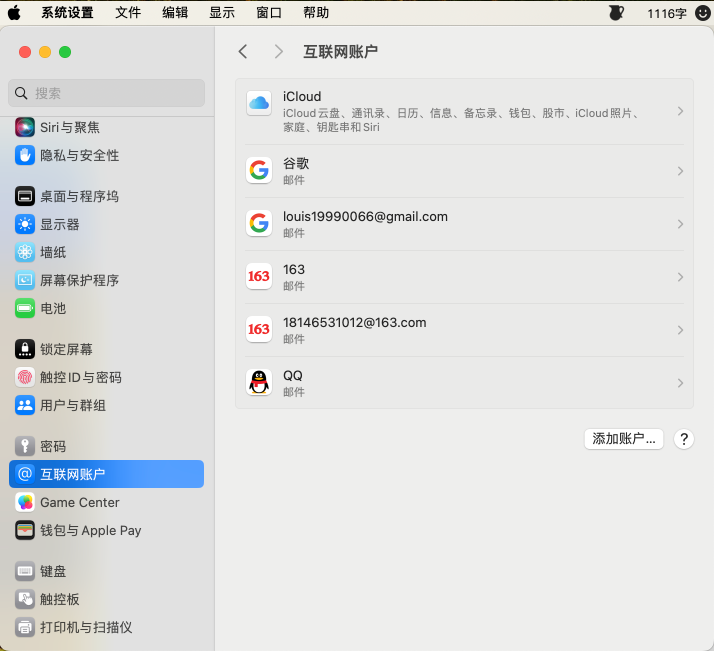The image size is (714, 651).
Task: Go forward with the right arrow
Action: click(x=279, y=51)
